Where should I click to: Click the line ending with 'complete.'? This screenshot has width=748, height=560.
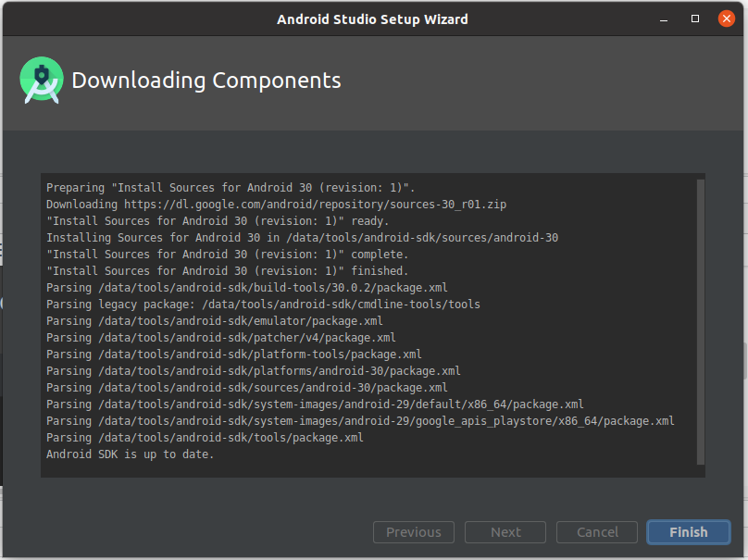point(227,255)
